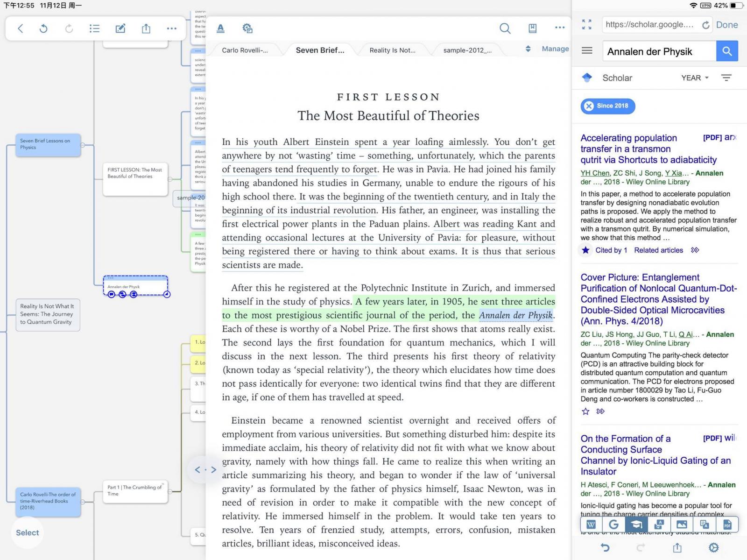Remove the Since 2018 filter chip
747x560 pixels.
click(589, 106)
